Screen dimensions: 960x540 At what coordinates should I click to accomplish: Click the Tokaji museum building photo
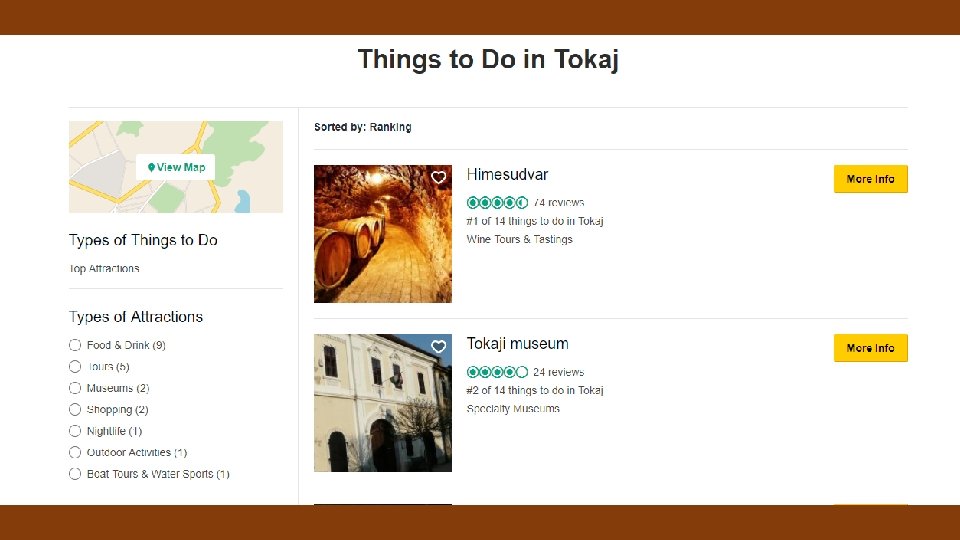point(382,403)
